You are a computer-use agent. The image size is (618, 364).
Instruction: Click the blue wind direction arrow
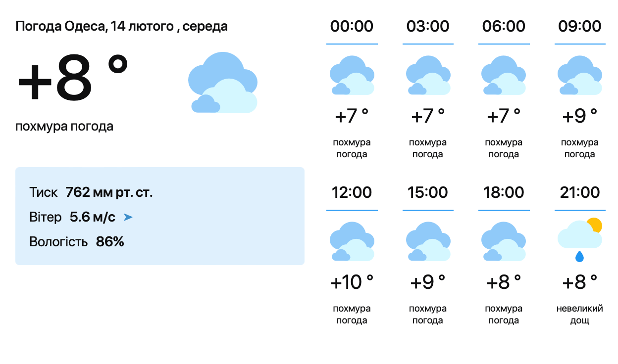tap(128, 217)
